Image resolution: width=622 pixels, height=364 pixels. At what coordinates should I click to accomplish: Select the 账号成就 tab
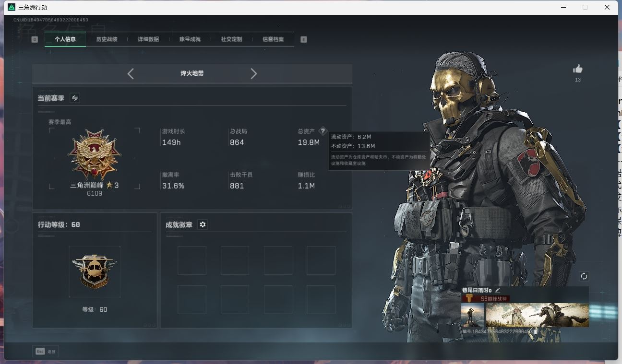point(190,39)
